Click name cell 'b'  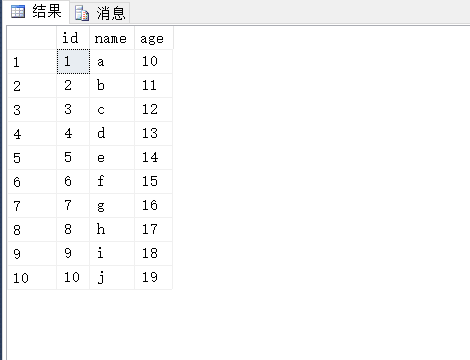tap(112, 86)
